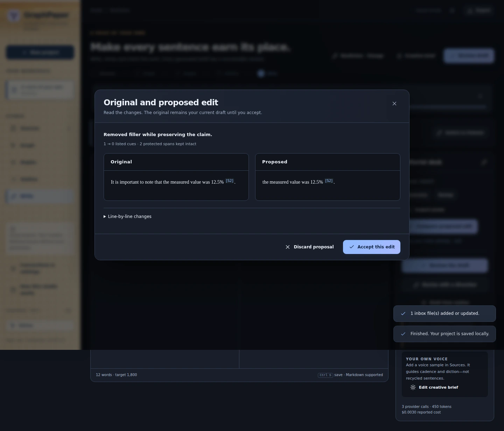Discard the proposal
This screenshot has height=431, width=504.
tap(310, 247)
